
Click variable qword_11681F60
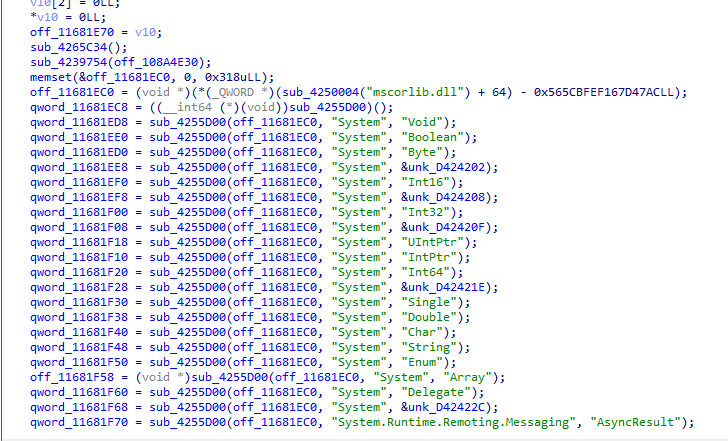coord(79,392)
